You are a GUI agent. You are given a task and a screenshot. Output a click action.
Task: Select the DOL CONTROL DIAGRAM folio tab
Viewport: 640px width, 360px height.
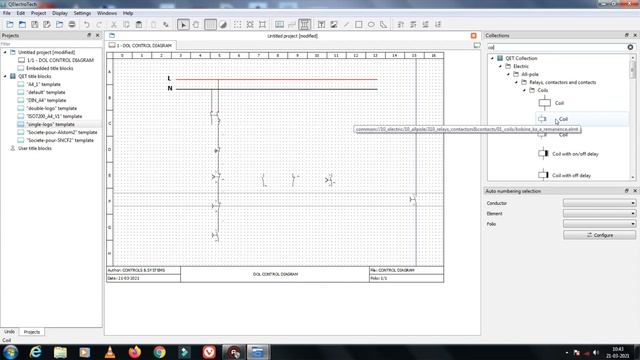point(141,45)
